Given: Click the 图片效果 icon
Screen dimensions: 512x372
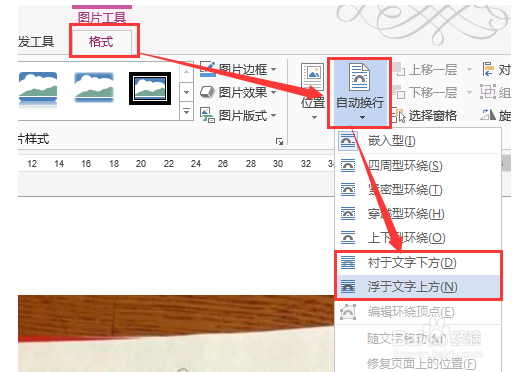Looking at the screenshot, I should [x=207, y=92].
